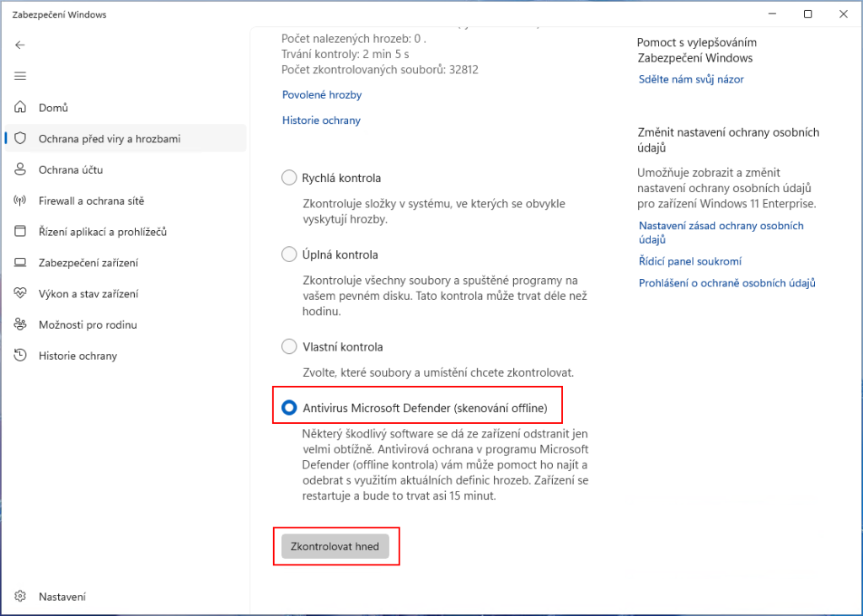The height and width of the screenshot is (616, 863).
Task: Open the Povolené hrozby link
Action: tap(322, 94)
